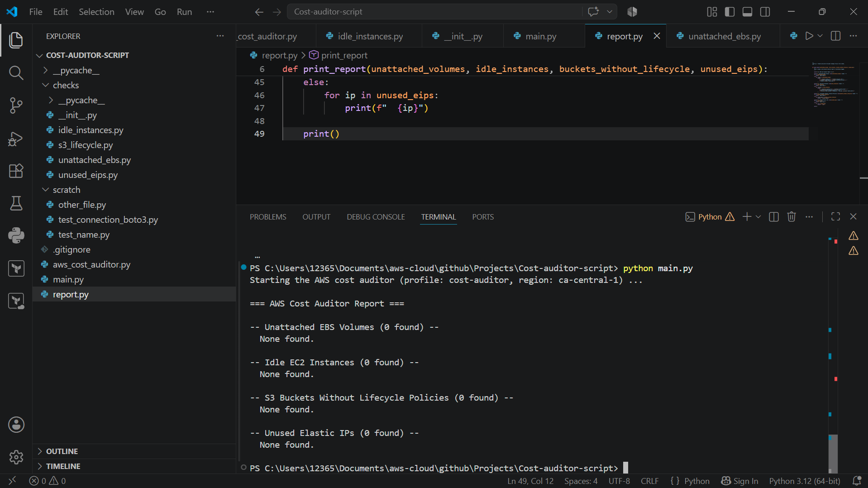The height and width of the screenshot is (488, 868).
Task: Change CRLF end-of-line setting
Action: click(649, 481)
